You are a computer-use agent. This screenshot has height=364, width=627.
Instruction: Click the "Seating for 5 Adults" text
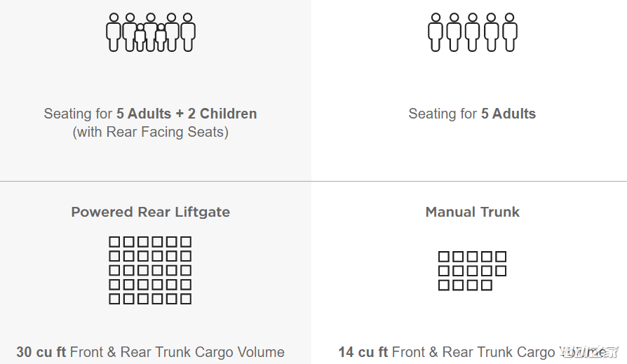[472, 114]
